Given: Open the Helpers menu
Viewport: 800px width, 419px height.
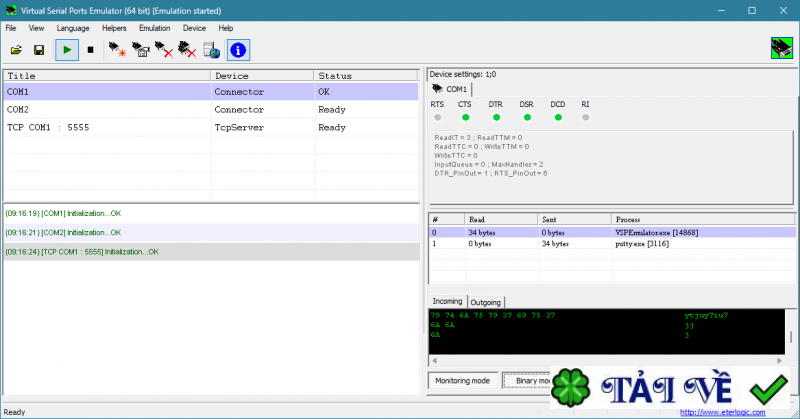Looking at the screenshot, I should tap(114, 28).
